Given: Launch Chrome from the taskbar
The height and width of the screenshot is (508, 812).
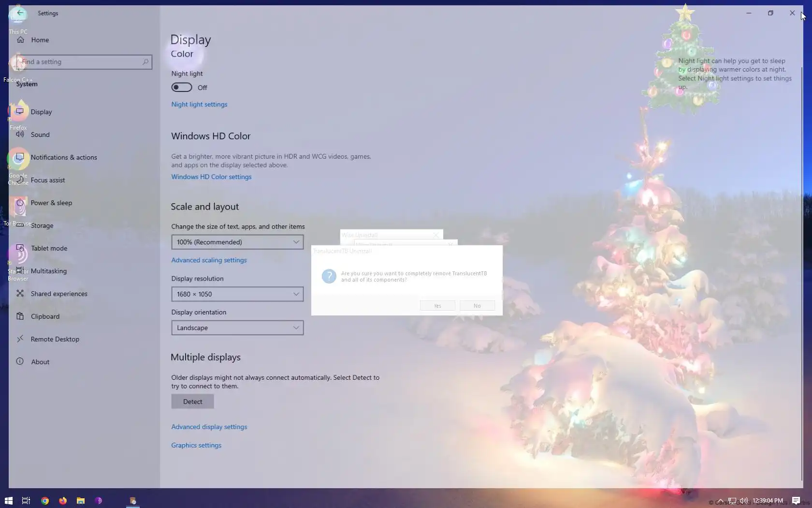Looking at the screenshot, I should pyautogui.click(x=44, y=501).
